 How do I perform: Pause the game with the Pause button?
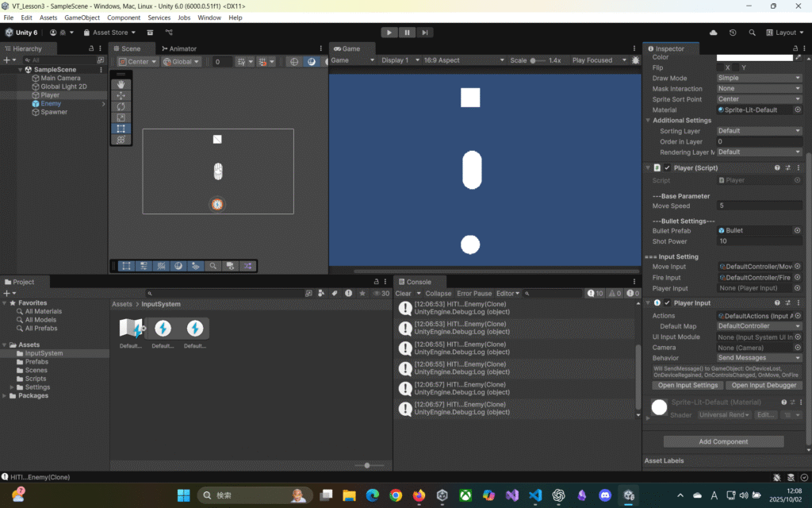point(408,33)
